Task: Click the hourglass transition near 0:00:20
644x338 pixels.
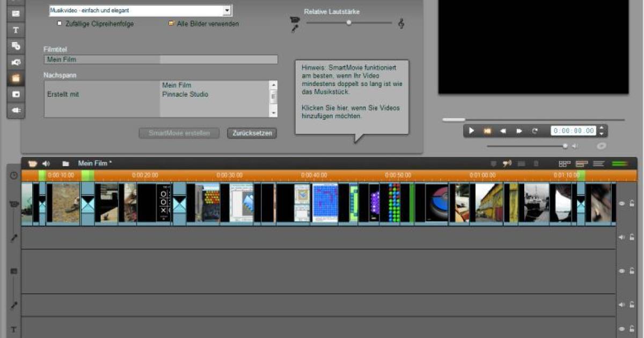Action: (x=179, y=204)
